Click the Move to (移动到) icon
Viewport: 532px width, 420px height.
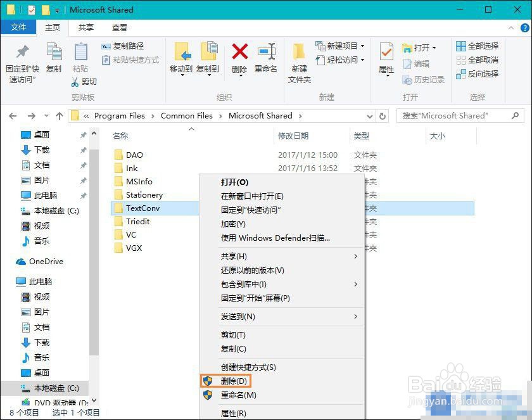182,51
